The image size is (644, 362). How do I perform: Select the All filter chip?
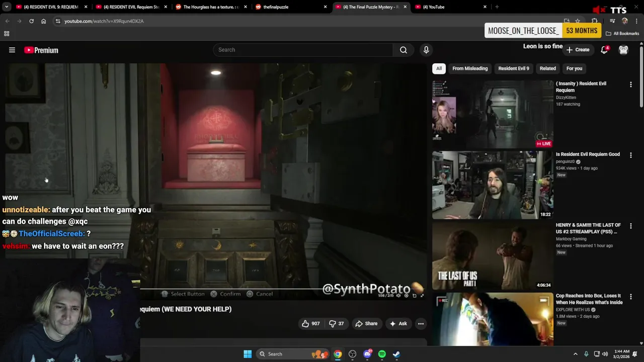click(x=439, y=68)
